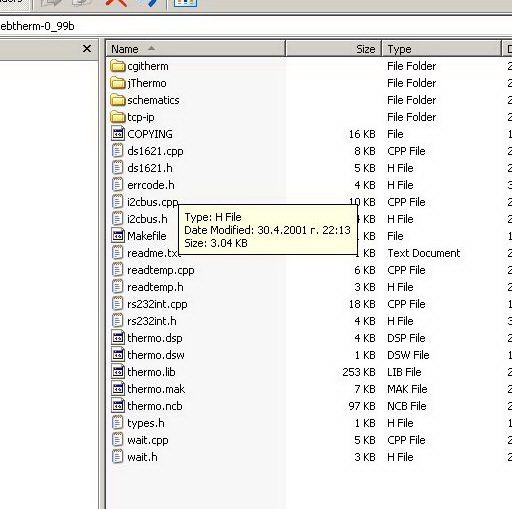Click the ds1621.cpp file icon
The image size is (512, 509).
117,151
